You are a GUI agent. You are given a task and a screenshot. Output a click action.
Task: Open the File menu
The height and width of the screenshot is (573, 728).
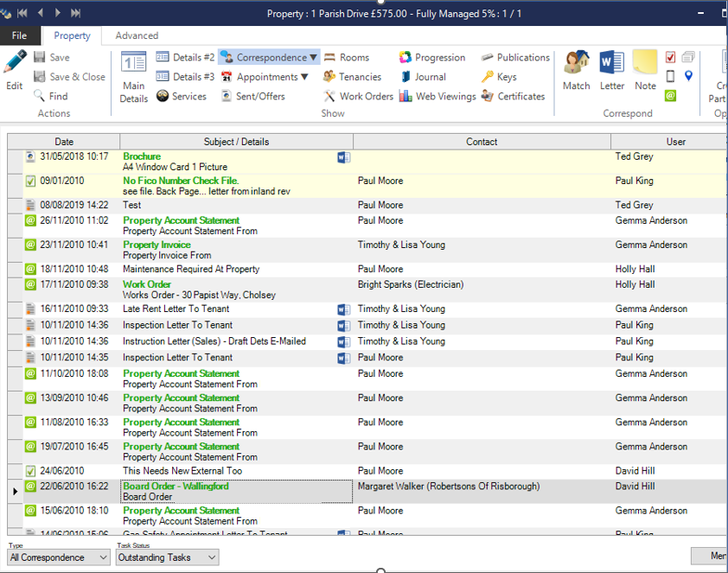tap(19, 35)
